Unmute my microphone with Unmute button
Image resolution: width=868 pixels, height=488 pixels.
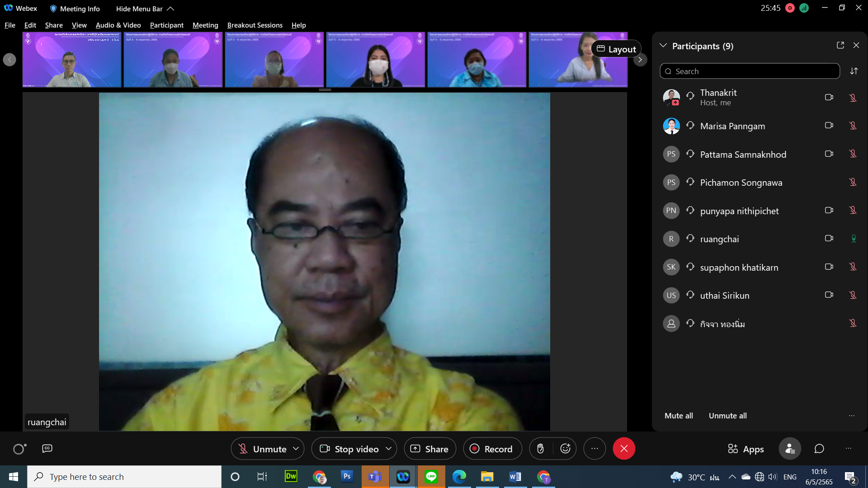coord(262,449)
